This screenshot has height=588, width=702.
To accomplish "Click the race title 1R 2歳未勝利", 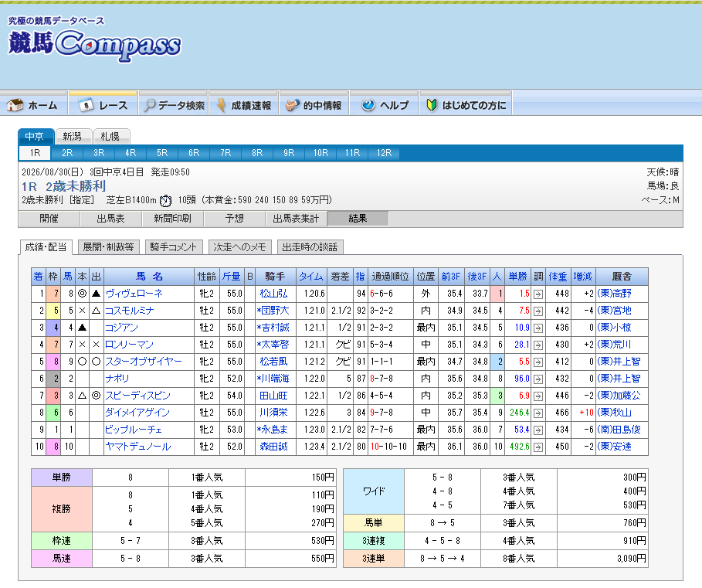I will pos(63,186).
